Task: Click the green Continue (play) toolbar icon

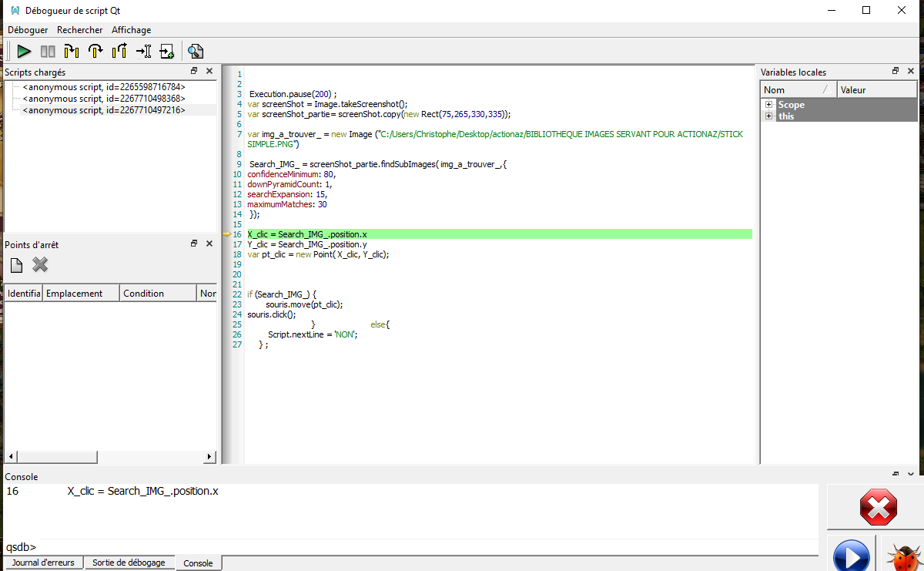Action: tap(24, 52)
